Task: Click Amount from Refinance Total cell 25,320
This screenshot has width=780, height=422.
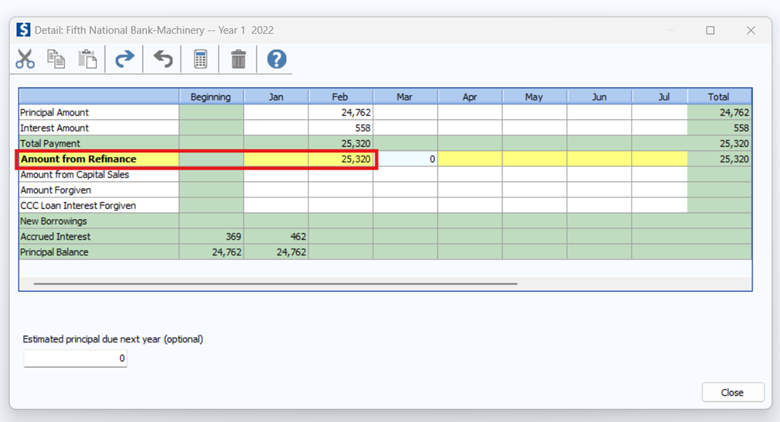Action: click(719, 159)
